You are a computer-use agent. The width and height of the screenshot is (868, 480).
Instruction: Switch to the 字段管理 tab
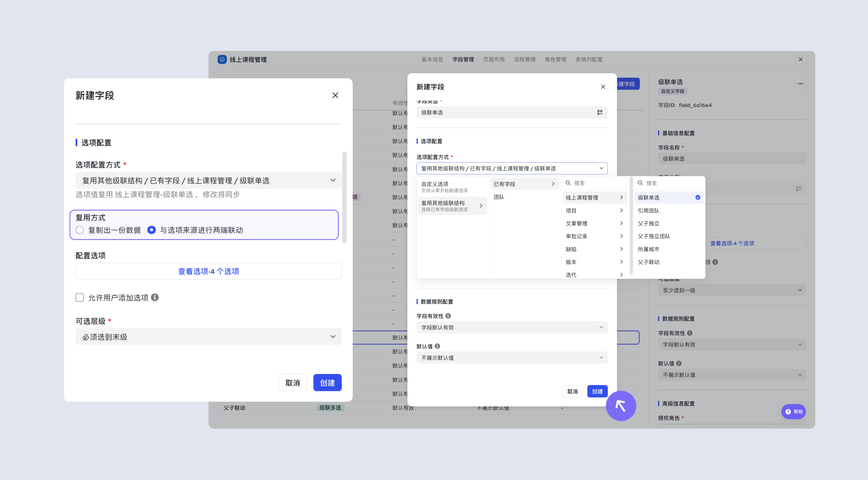point(463,60)
